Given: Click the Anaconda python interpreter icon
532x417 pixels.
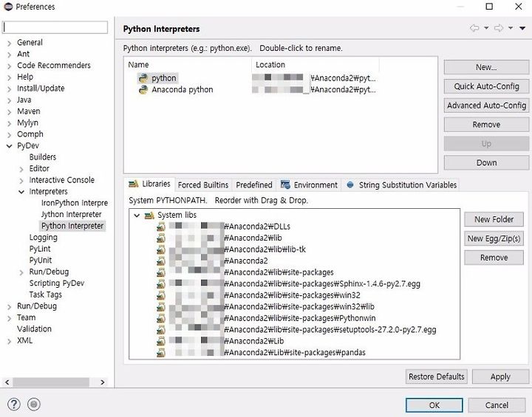Looking at the screenshot, I should pyautogui.click(x=143, y=90).
